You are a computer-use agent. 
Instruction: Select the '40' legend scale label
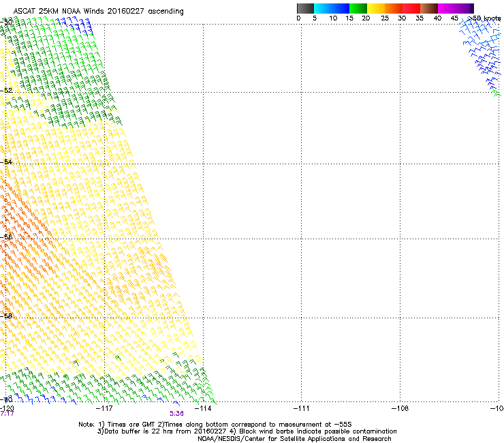tap(437, 18)
